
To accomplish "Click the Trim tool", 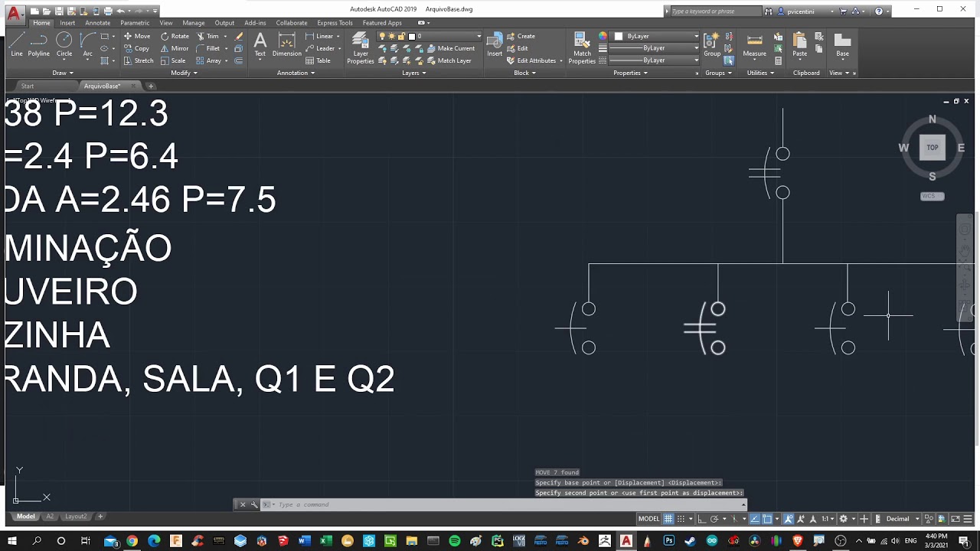I will pos(208,36).
